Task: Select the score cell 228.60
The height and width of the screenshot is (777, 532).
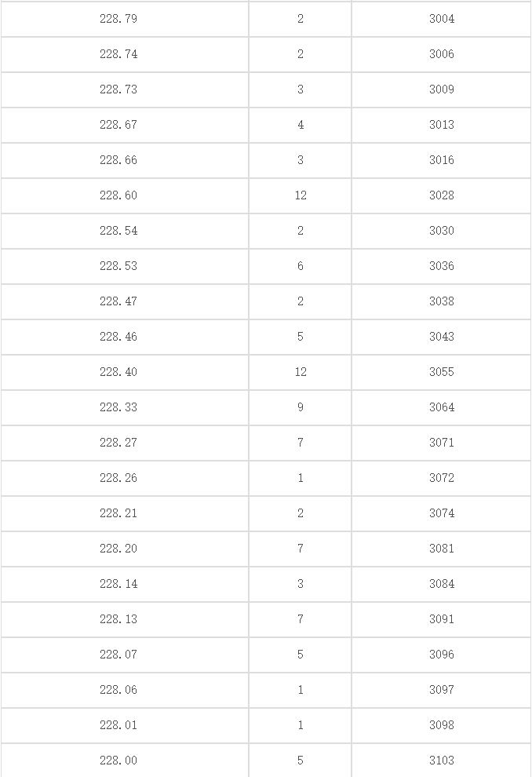Action: 118,195
